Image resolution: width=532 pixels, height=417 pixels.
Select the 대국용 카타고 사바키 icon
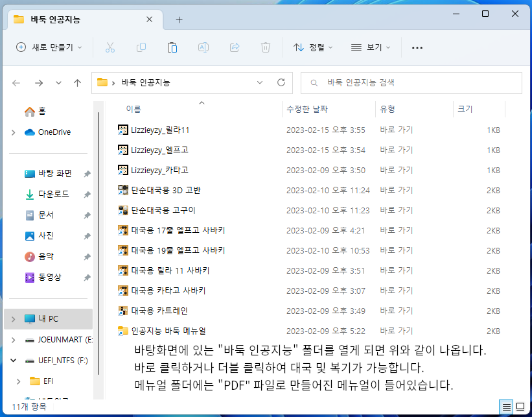point(123,291)
